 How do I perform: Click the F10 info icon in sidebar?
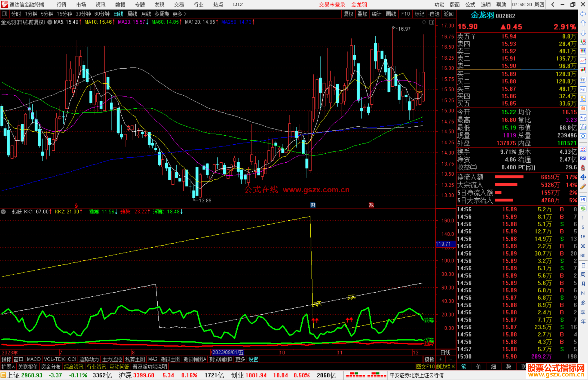click(x=583, y=89)
